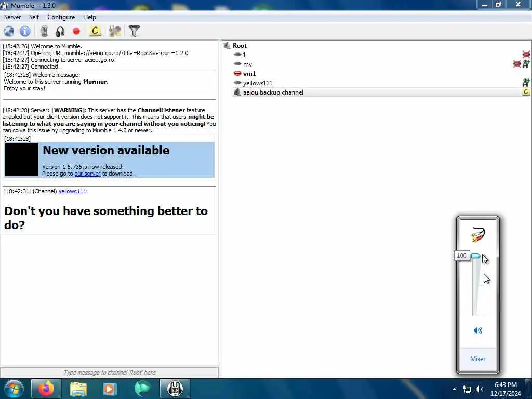Open the Help menu
The height and width of the screenshot is (399, 532).
pyautogui.click(x=89, y=17)
